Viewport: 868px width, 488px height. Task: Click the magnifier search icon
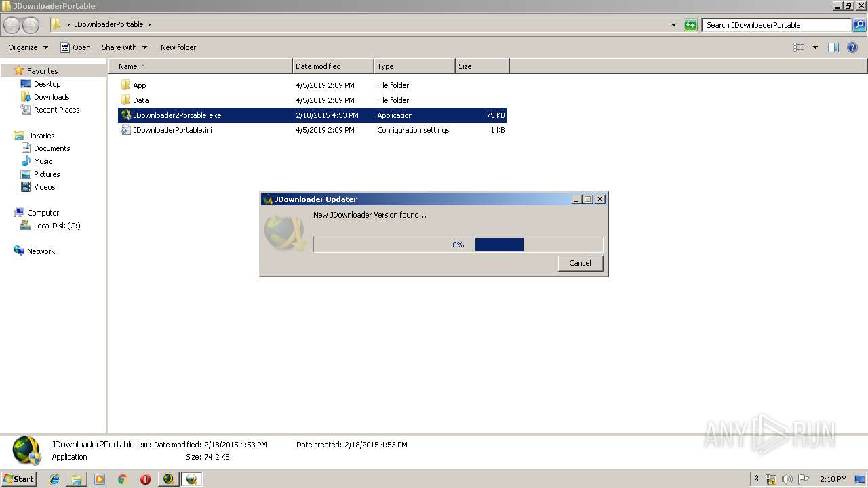(859, 25)
